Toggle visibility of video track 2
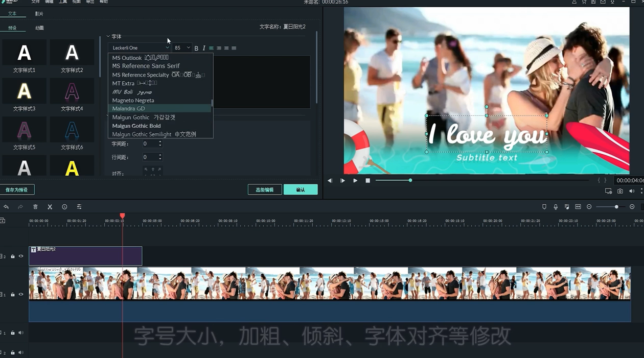Screen dimensions: 644x358 [x=21, y=256]
